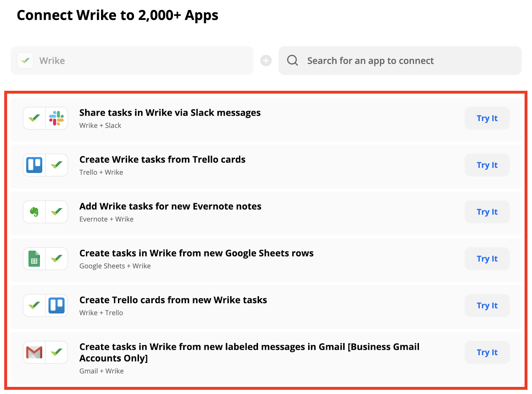Image resolution: width=532 pixels, height=394 pixels.
Task: Open 'Create Trello cards from new Wrike tasks'
Action: click(x=173, y=300)
